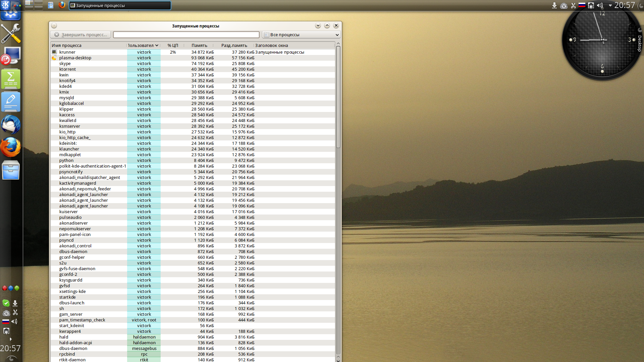Open the 'Все процессы' filter combo box
This screenshot has width=644, height=362.
[x=301, y=35]
